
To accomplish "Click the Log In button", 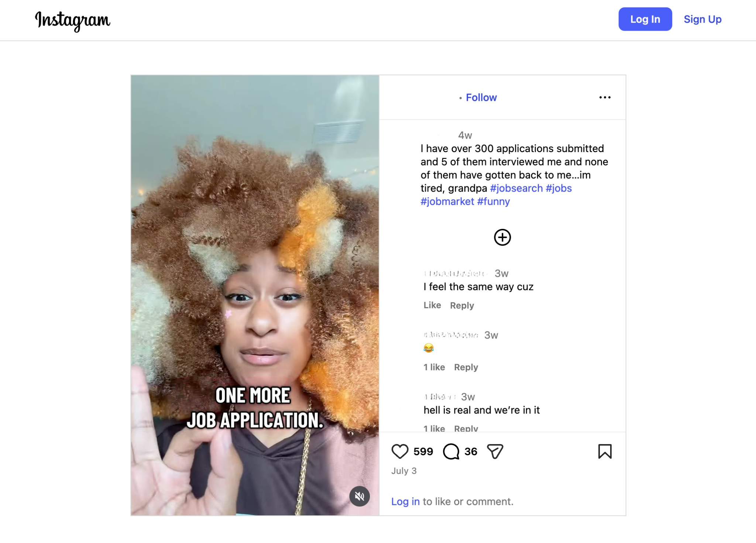I will pos(645,19).
